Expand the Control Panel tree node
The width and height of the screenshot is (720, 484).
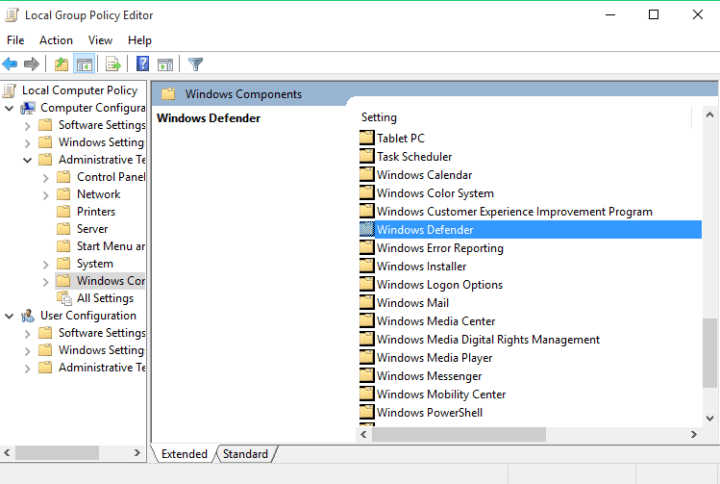coord(45,178)
